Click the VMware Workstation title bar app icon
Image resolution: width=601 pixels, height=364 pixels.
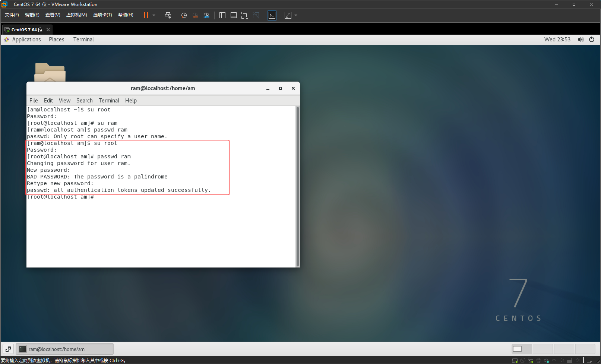tap(4, 4)
